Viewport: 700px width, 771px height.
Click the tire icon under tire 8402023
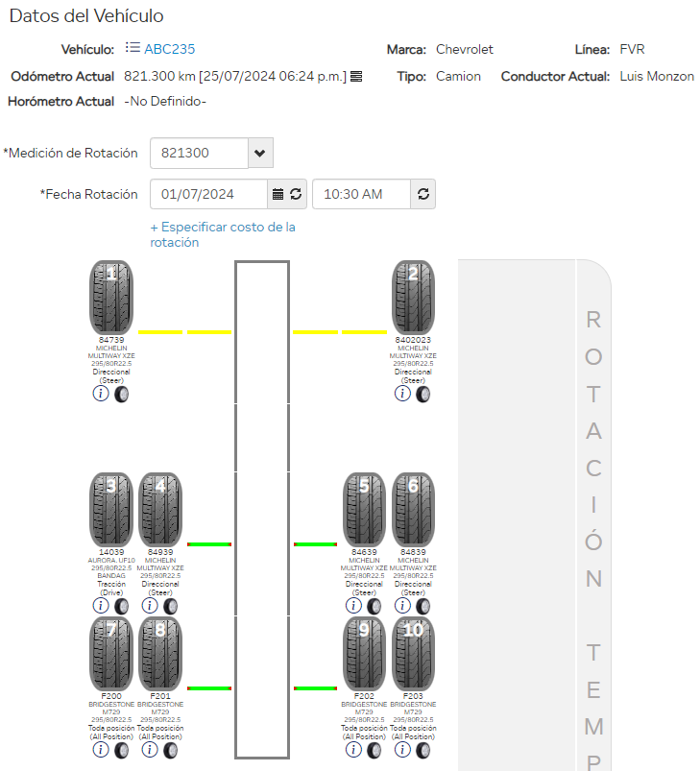click(423, 394)
